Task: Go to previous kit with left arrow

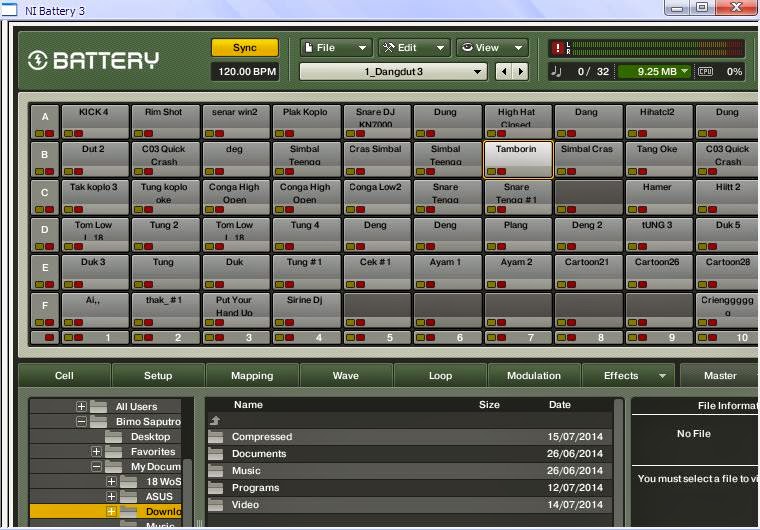Action: [504, 72]
